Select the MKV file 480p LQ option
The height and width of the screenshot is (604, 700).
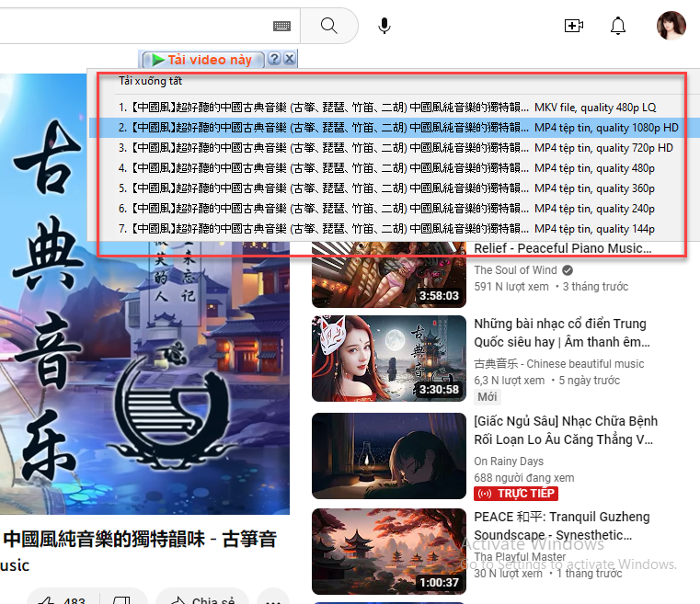pos(386,108)
